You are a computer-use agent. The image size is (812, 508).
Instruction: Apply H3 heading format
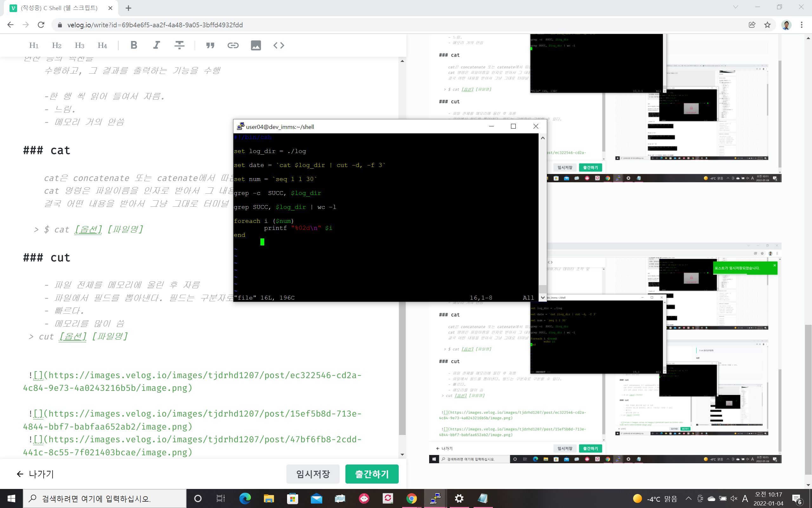point(80,45)
